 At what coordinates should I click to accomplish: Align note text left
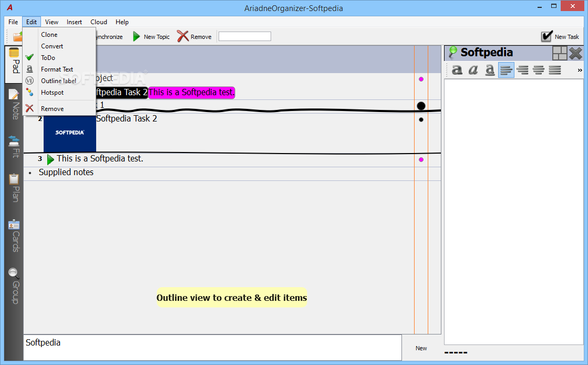506,70
